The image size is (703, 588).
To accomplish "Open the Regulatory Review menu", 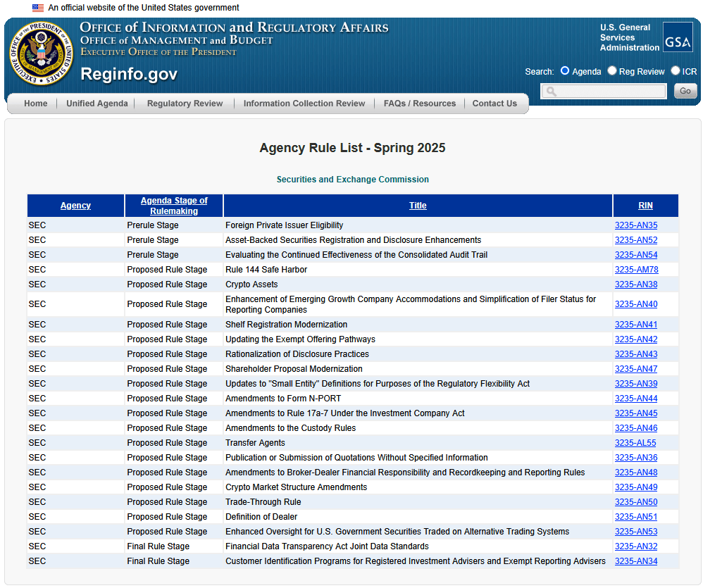I will (185, 104).
